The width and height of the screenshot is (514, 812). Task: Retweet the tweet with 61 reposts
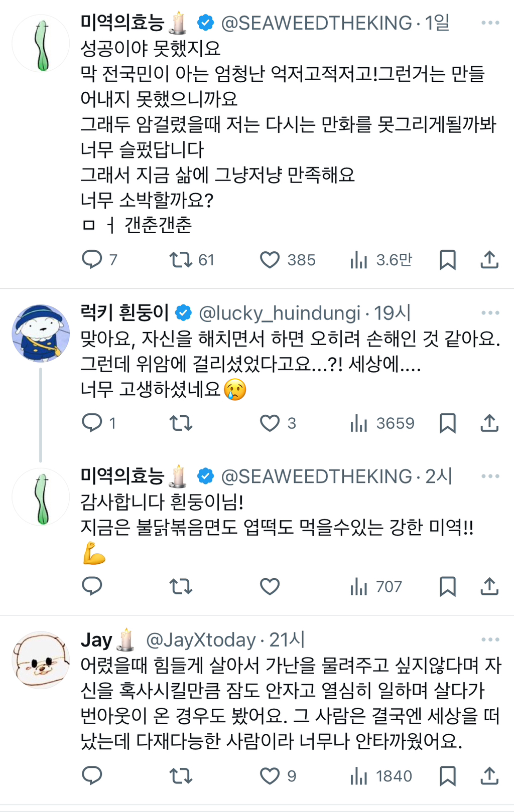point(181,260)
